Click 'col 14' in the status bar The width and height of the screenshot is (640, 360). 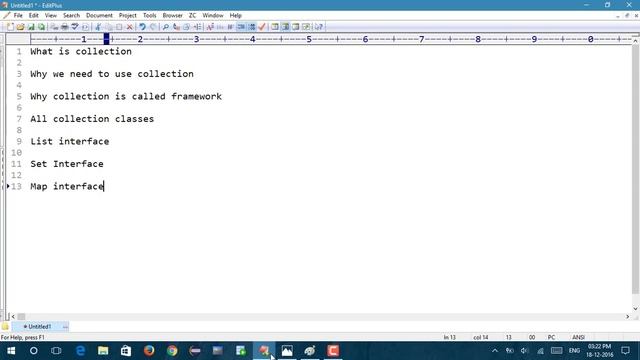tap(480, 338)
